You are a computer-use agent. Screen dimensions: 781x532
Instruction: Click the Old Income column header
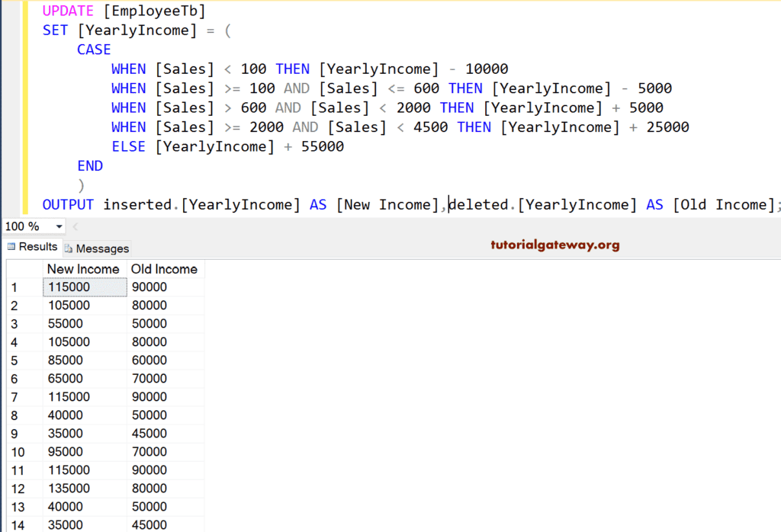(166, 269)
